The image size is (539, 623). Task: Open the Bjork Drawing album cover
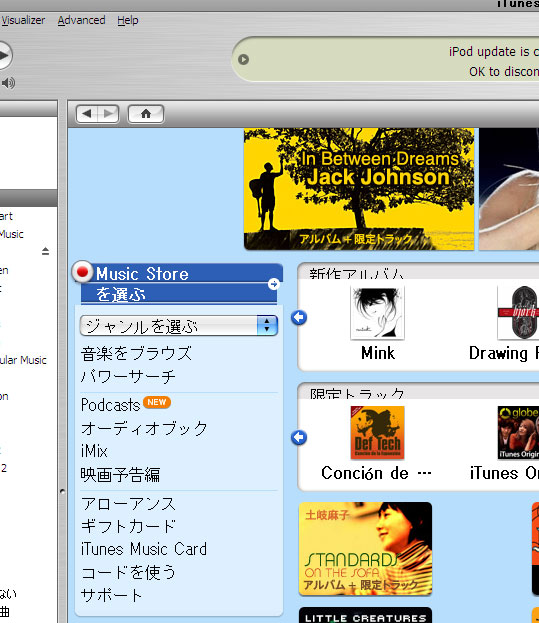point(518,313)
